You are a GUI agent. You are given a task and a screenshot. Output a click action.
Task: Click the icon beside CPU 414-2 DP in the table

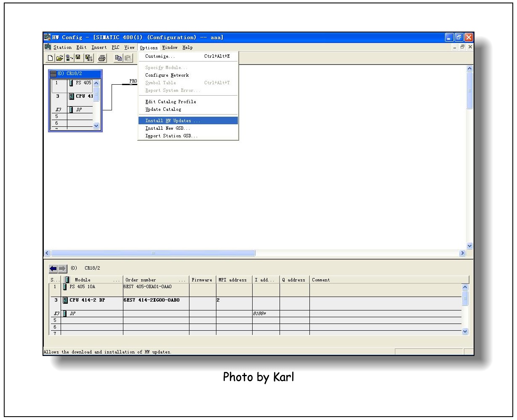(65, 300)
